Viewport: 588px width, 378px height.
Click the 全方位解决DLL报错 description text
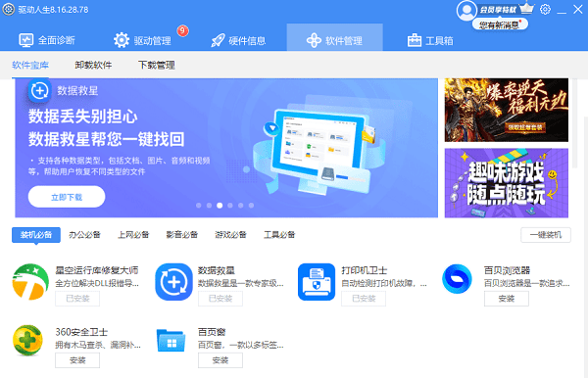(x=97, y=284)
